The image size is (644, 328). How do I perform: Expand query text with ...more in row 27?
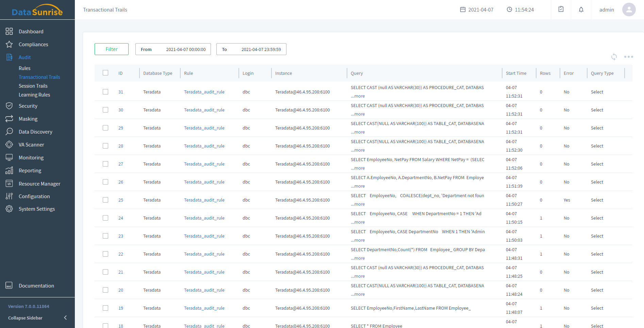(x=358, y=168)
